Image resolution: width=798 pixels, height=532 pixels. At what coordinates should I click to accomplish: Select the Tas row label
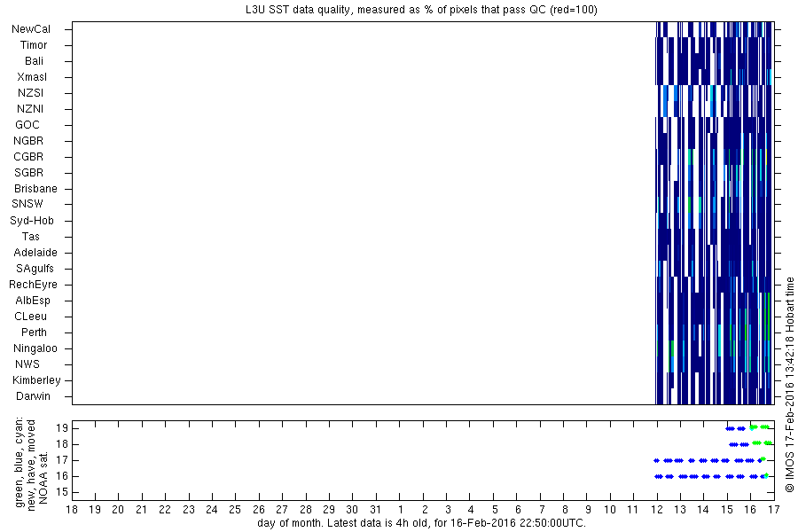pos(30,236)
